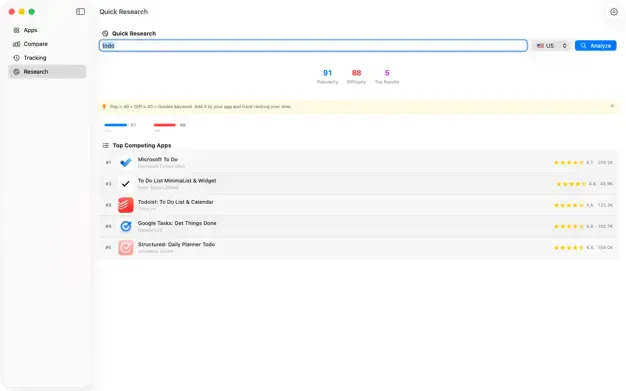Viewport: 626px width, 391px height.
Task: Select Google Tasks: Get Things Done title
Action: pos(177,223)
